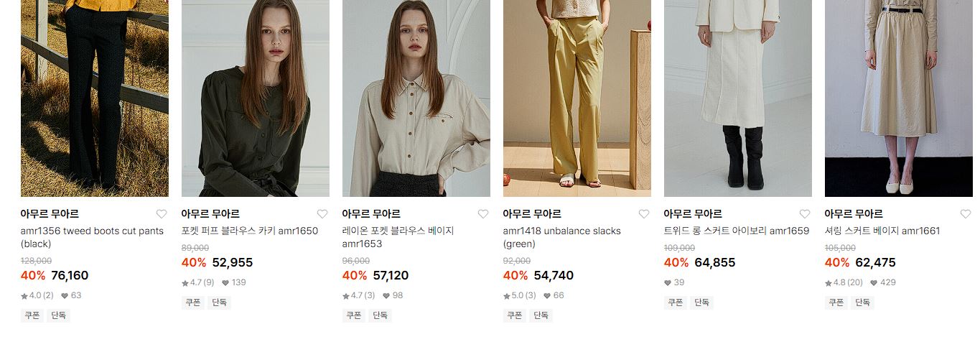
Task: Open the khaki puff blouse product photo
Action: (256, 98)
